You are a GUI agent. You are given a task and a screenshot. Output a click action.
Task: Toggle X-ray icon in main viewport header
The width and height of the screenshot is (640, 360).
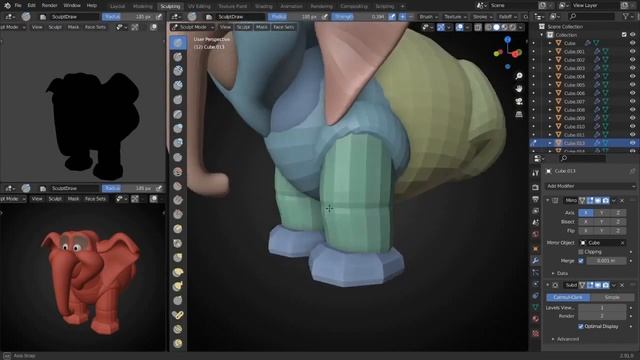tap(478, 27)
